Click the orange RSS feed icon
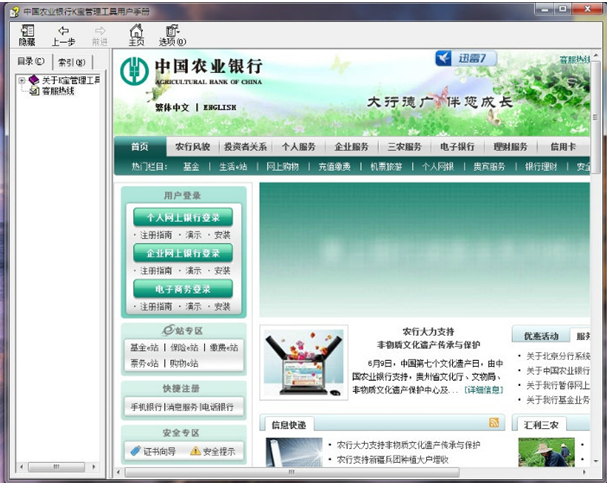The height and width of the screenshot is (483, 607). (494, 423)
